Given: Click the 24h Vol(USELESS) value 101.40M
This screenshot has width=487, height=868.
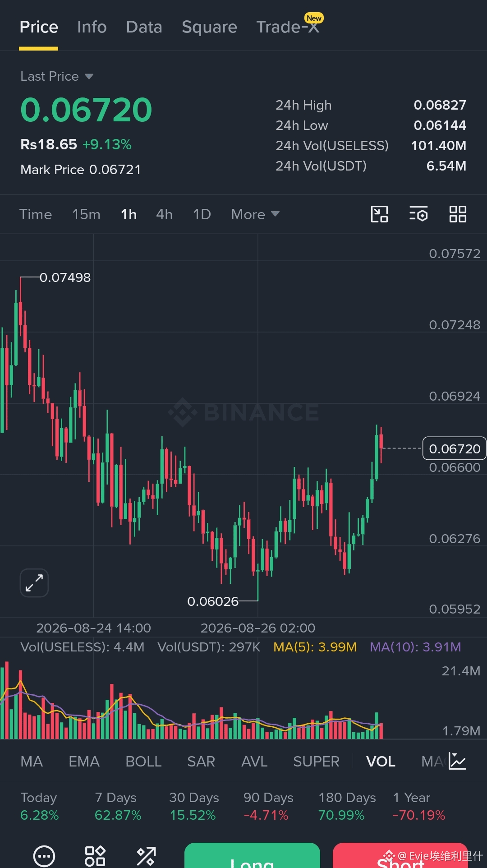Looking at the screenshot, I should click(439, 146).
